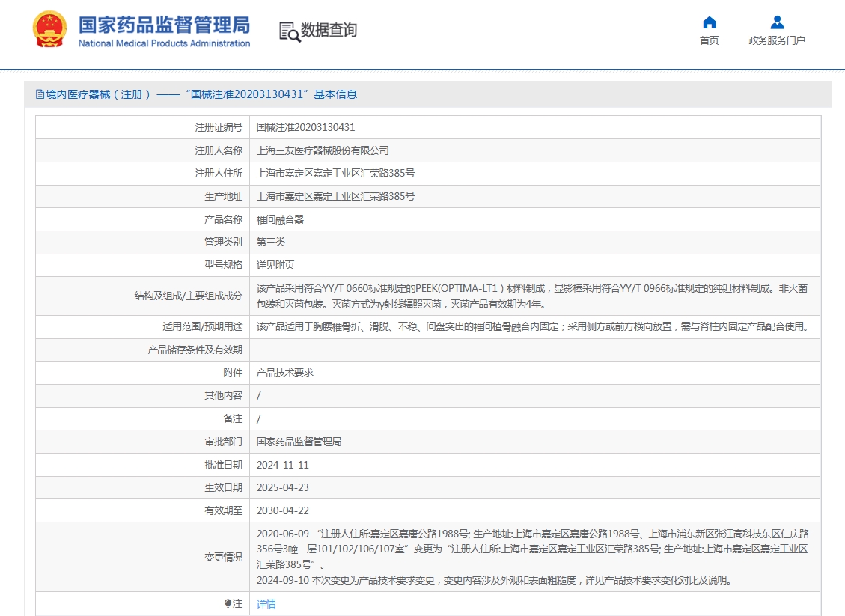Click the document icon beside 境内医疗器械
Viewport: 845px width, 616px height.
coord(40,94)
